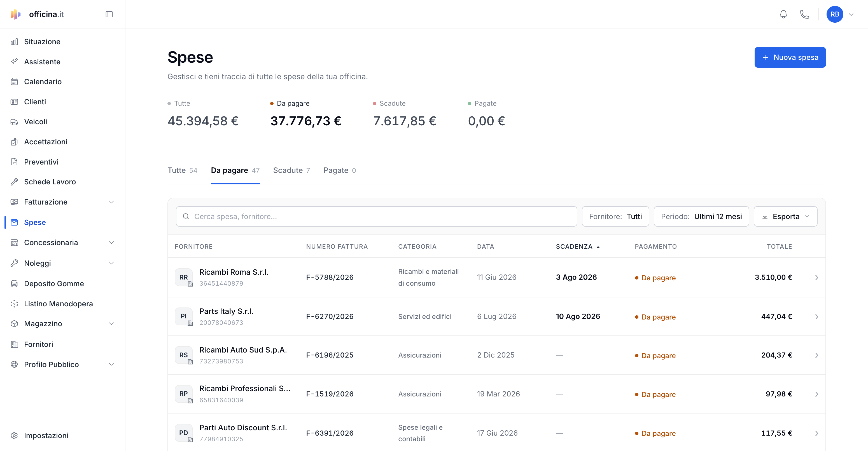868x451 pixels.
Task: Click the Deposito Gomme stack icon
Action: (x=14, y=284)
